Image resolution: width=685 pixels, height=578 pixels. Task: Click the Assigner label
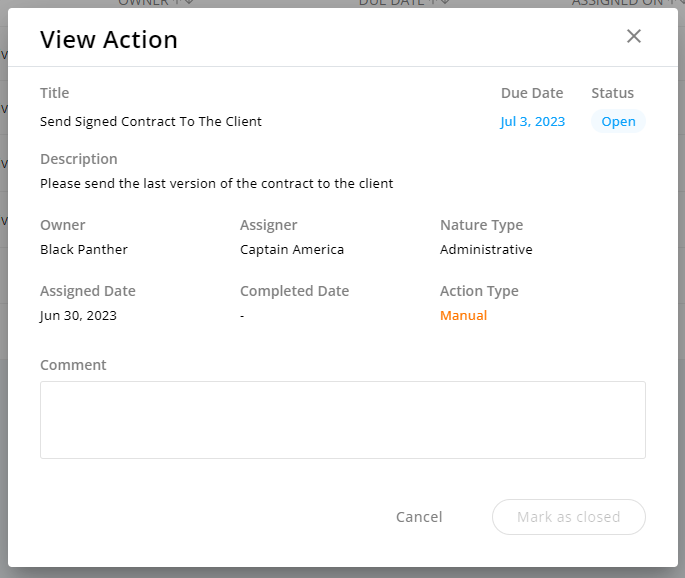[x=269, y=225]
